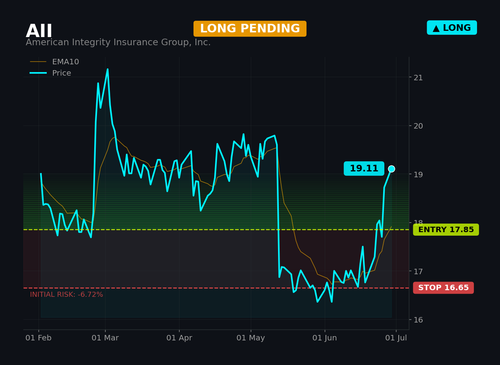Click the brown EMA10 legend line swatch
Image resolution: width=500 pixels, height=365 pixels.
(x=38, y=62)
